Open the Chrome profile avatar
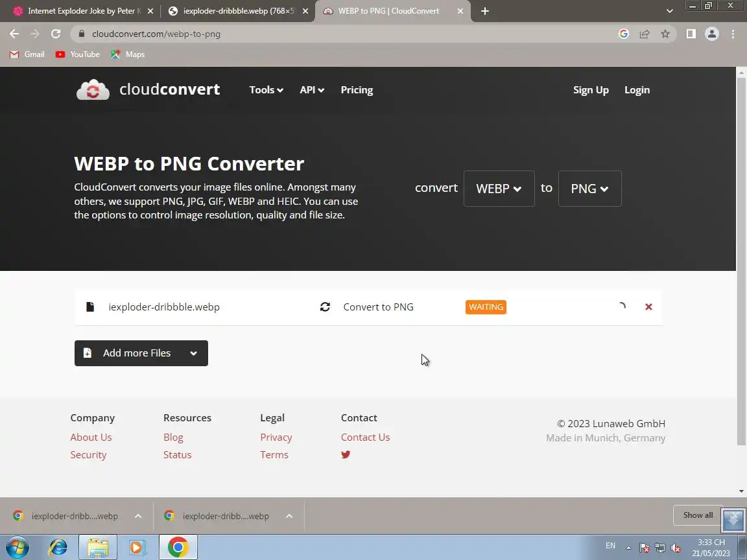 tap(712, 34)
